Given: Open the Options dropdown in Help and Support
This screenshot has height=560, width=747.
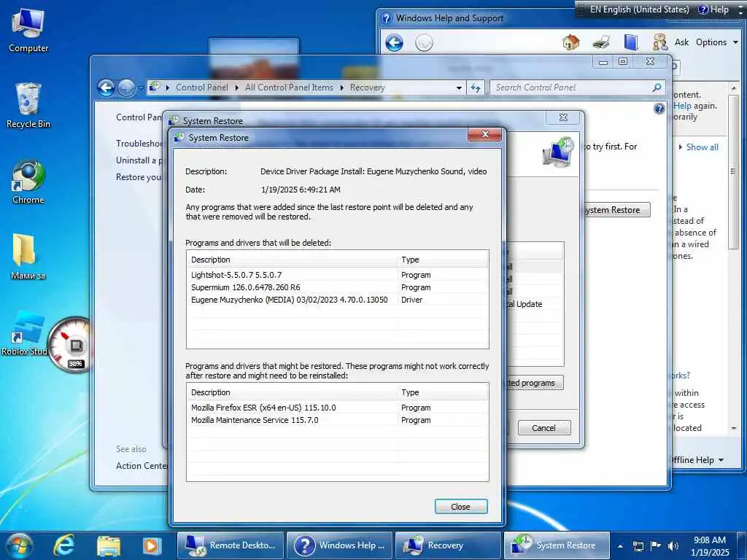Looking at the screenshot, I should [717, 42].
